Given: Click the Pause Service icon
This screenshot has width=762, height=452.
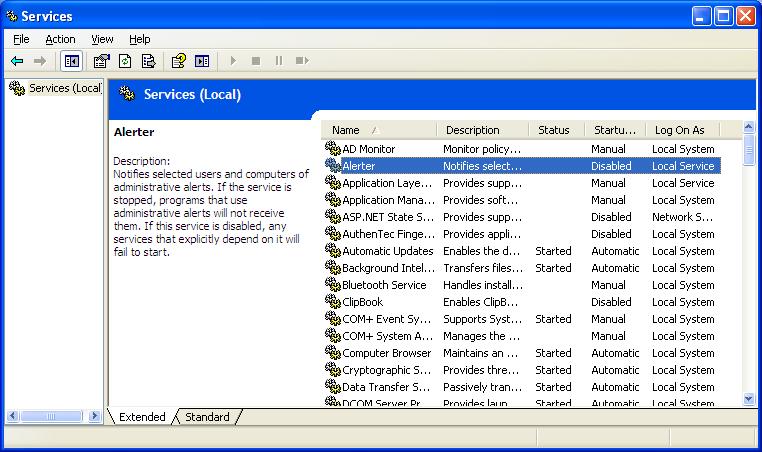Looking at the screenshot, I should (279, 61).
